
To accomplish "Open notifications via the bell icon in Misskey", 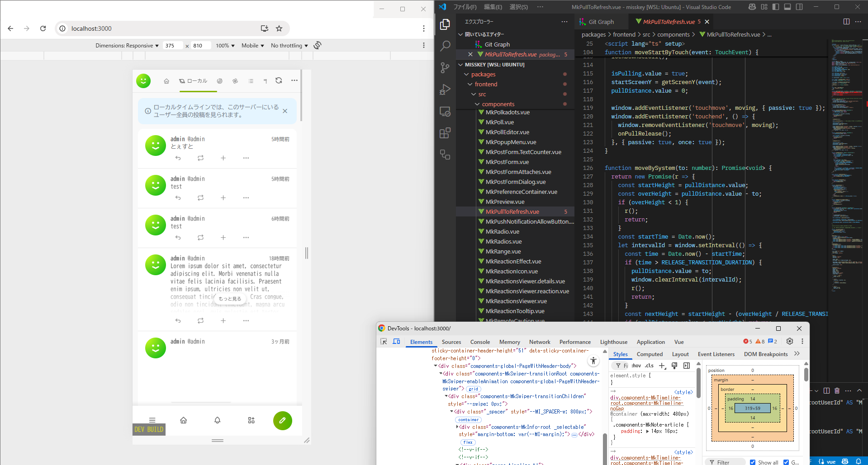I will click(x=218, y=420).
